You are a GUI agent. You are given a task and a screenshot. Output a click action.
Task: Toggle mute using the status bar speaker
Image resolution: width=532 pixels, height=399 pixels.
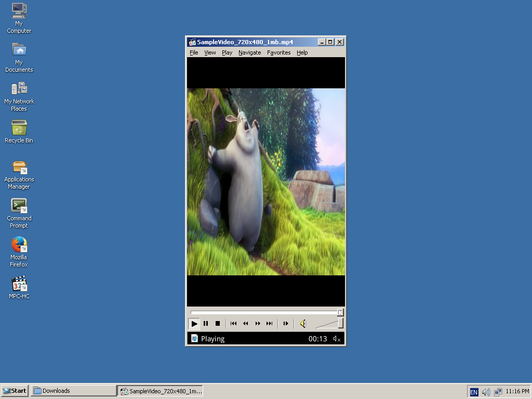pyautogui.click(x=337, y=338)
